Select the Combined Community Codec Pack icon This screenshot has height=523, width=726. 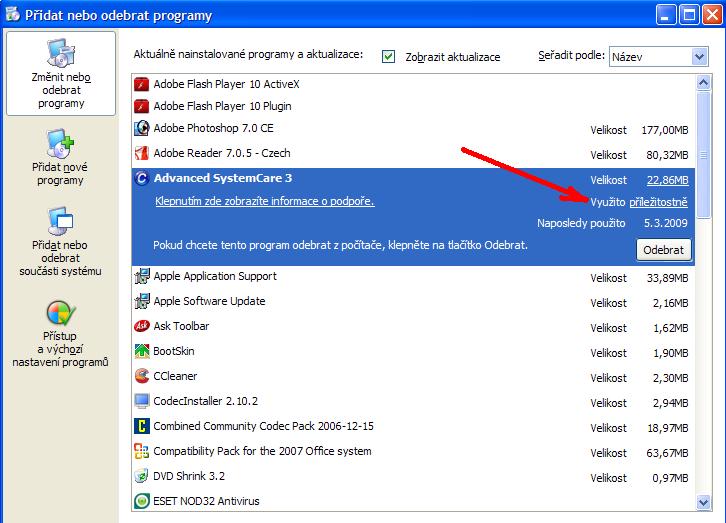(141, 426)
